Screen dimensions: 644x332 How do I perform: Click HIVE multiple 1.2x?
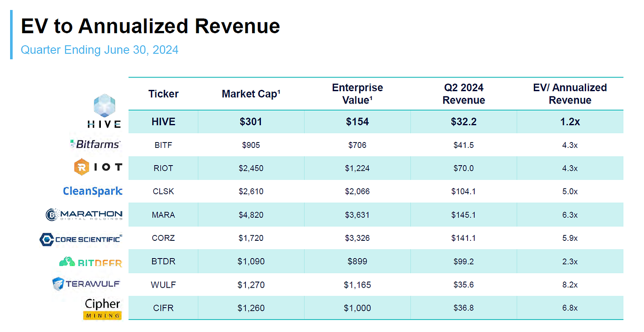coord(570,122)
